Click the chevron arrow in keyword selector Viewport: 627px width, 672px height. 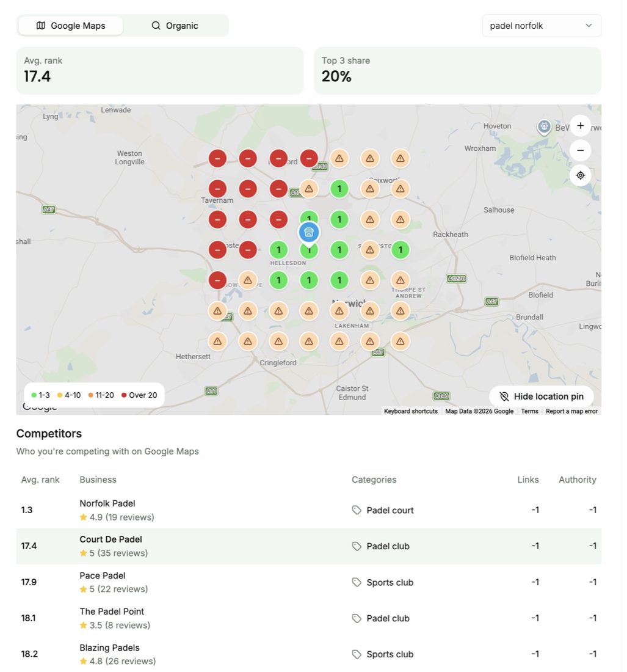point(589,26)
